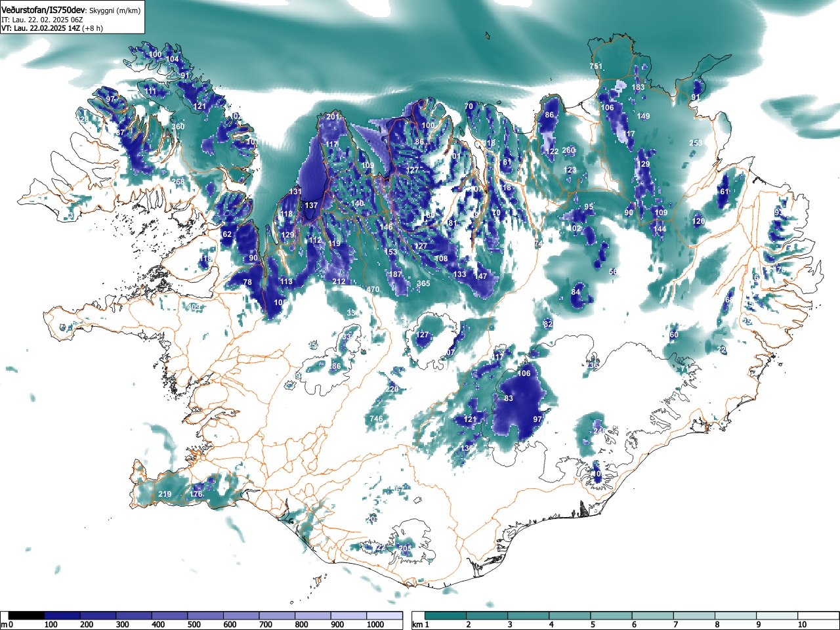Click the map value '470'

[373, 290]
